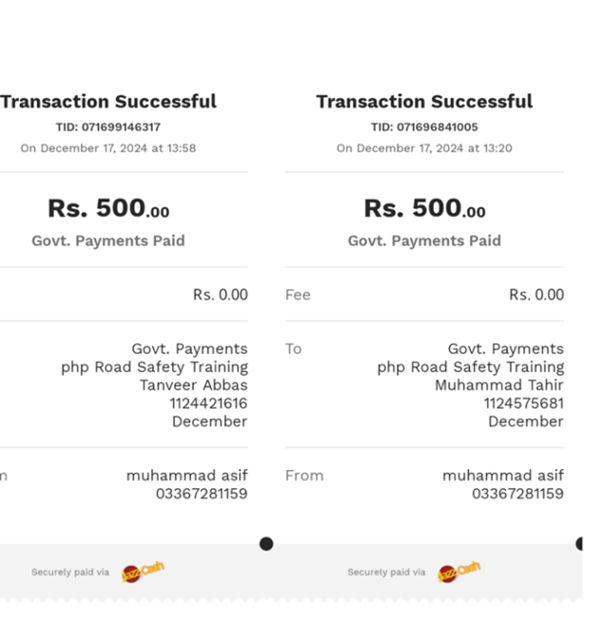This screenshot has width=603, height=642.
Task: Click the Fee label on right receipt
Action: (x=298, y=295)
